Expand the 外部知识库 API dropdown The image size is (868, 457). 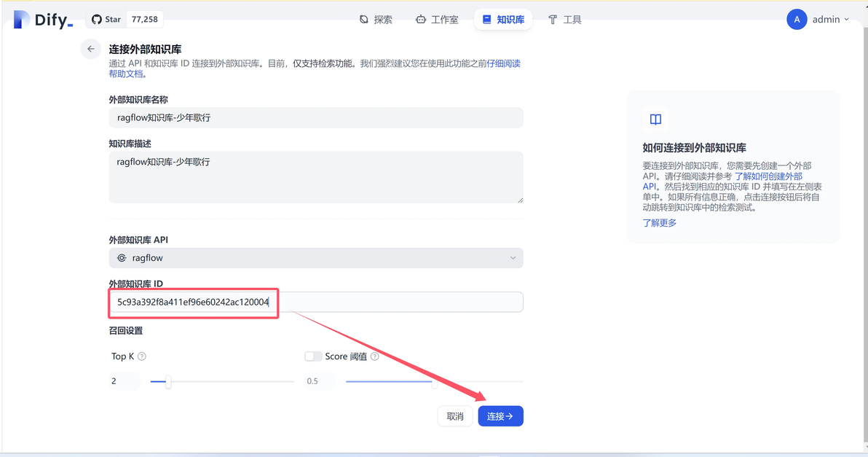coord(513,258)
